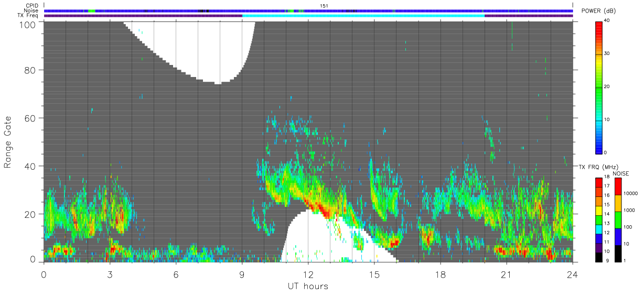Click the Noise row label at top

[x=31, y=10]
